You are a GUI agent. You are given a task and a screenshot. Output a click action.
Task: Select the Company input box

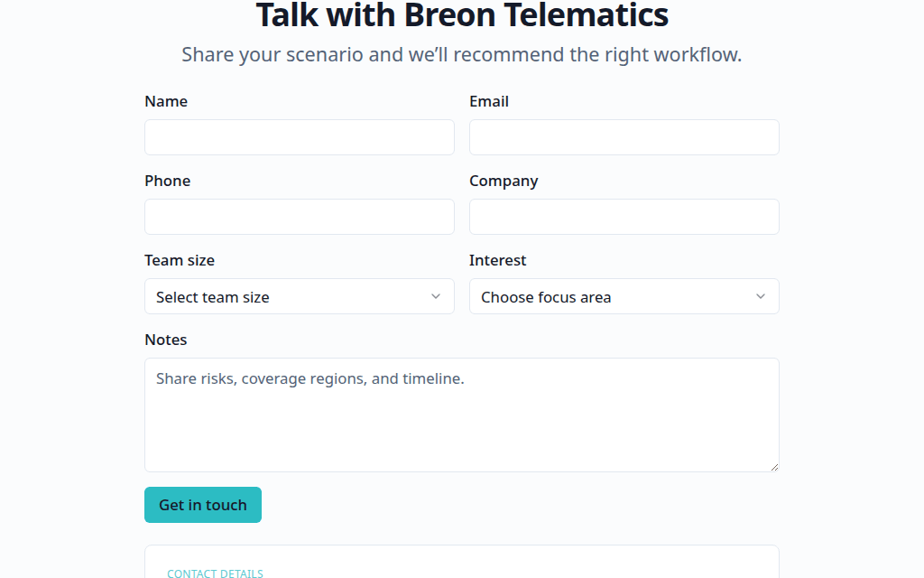pos(624,217)
